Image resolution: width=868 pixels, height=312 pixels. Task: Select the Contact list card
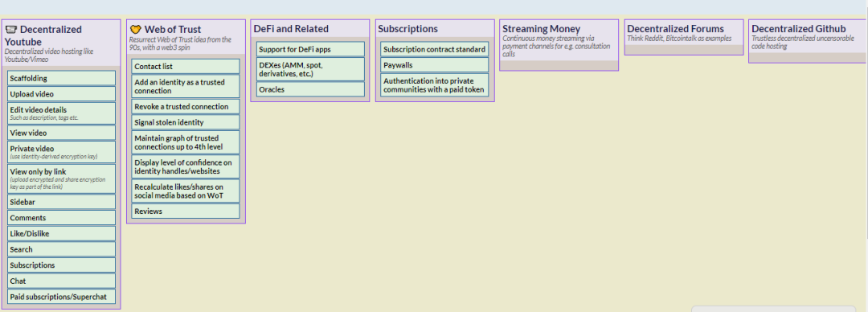tap(186, 67)
